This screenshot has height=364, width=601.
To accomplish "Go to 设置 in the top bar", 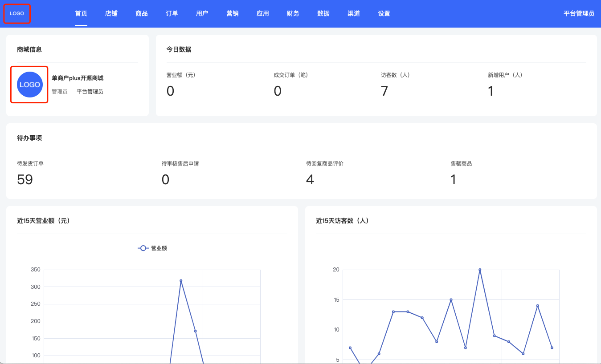I will pyautogui.click(x=384, y=13).
